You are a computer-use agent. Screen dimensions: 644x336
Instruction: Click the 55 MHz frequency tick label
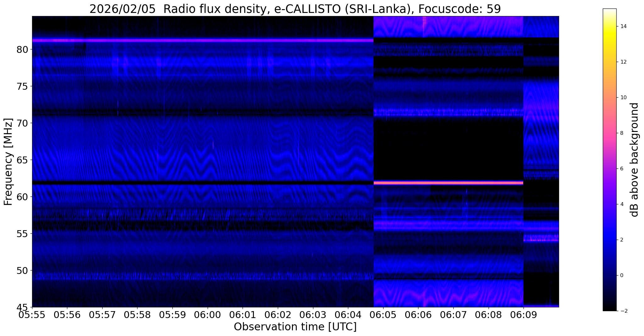point(23,234)
